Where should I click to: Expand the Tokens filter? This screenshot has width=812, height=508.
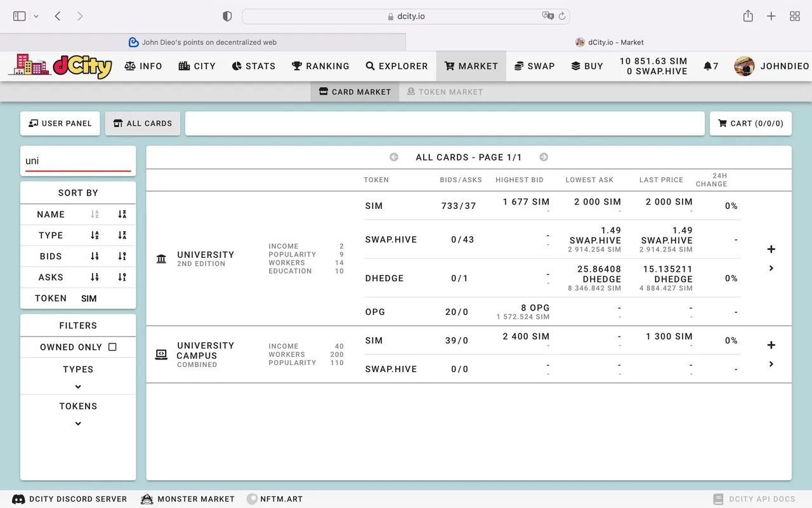(x=78, y=424)
